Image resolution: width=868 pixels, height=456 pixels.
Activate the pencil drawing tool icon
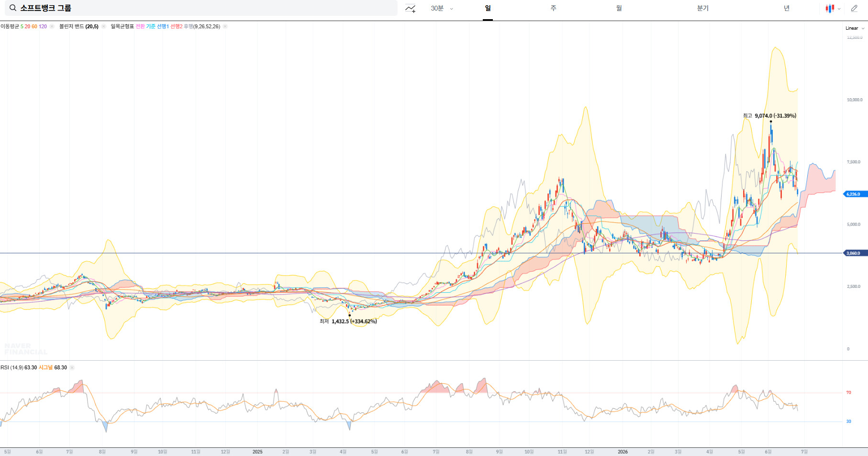[x=854, y=8]
